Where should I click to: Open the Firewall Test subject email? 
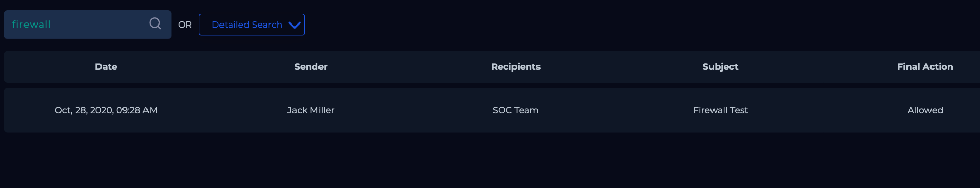click(720, 110)
